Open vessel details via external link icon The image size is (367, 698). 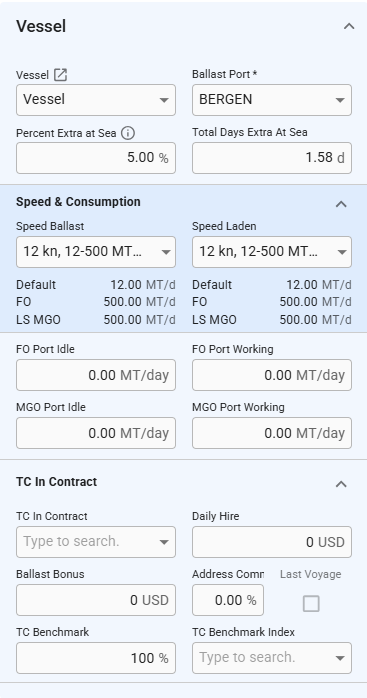click(60, 75)
